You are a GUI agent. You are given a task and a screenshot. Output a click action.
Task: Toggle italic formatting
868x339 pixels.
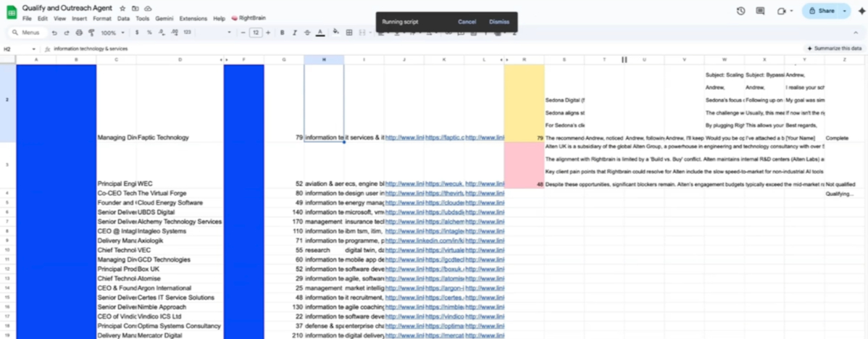click(295, 33)
